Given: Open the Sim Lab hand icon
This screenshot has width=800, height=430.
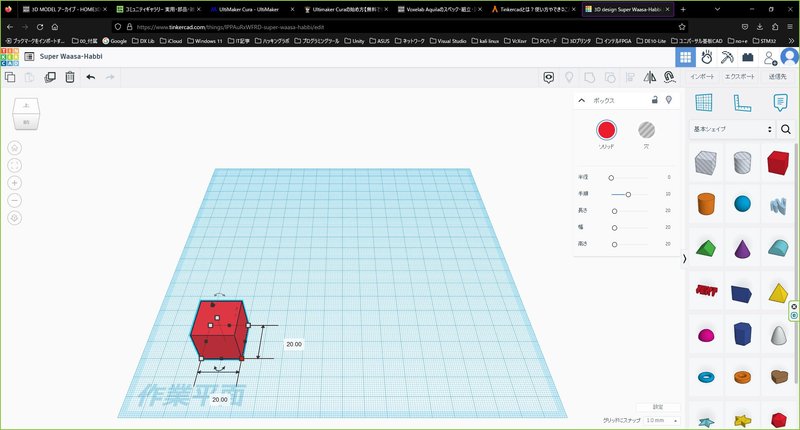Looking at the screenshot, I should [707, 57].
